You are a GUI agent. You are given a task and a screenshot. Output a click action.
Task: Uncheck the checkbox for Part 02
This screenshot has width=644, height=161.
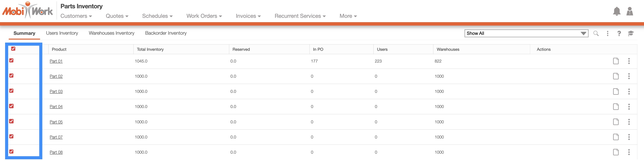click(x=12, y=76)
